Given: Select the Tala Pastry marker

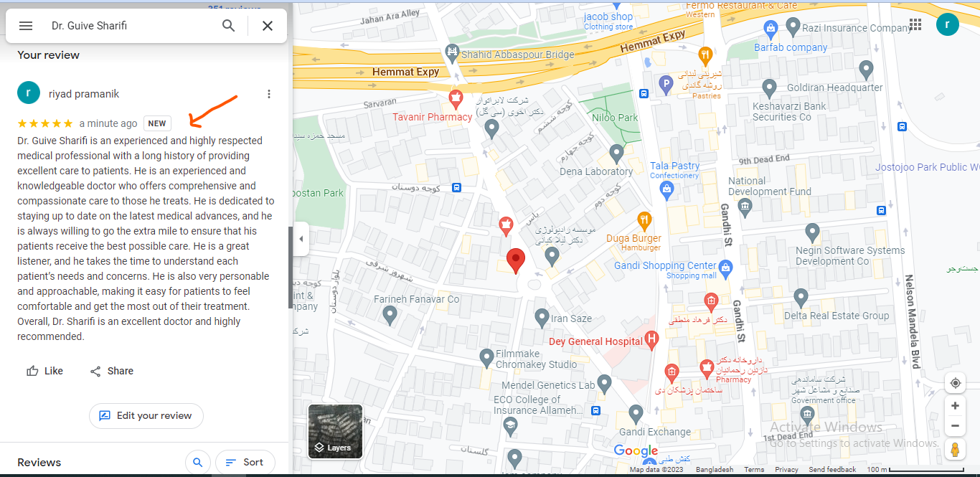Looking at the screenshot, I should pyautogui.click(x=666, y=190).
